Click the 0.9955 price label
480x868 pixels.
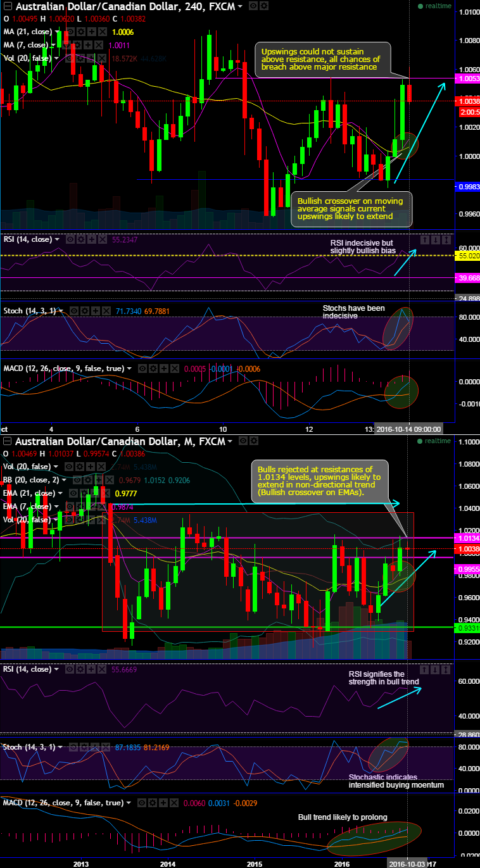[x=467, y=569]
